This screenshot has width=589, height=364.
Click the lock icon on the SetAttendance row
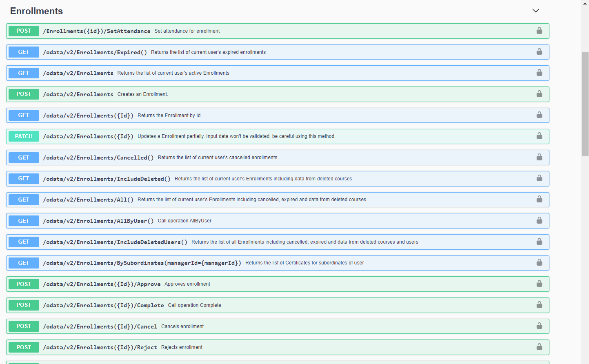coord(539,31)
